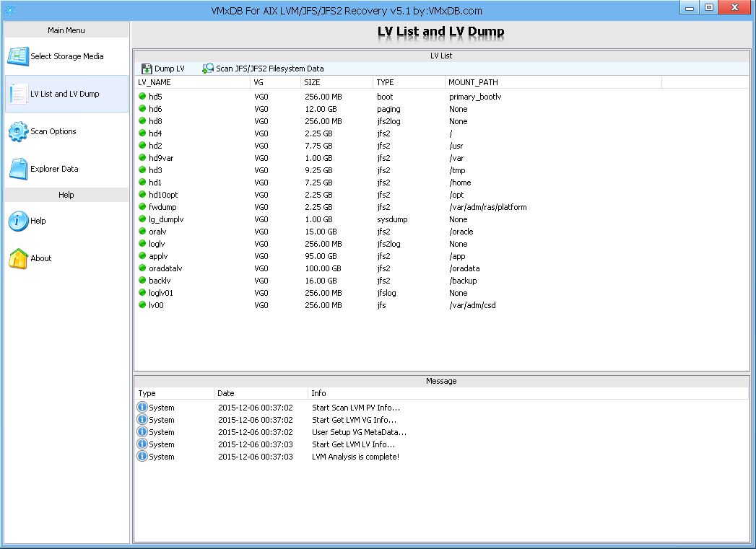
Task: Click the primary_bootlv mount path
Action: click(x=475, y=97)
